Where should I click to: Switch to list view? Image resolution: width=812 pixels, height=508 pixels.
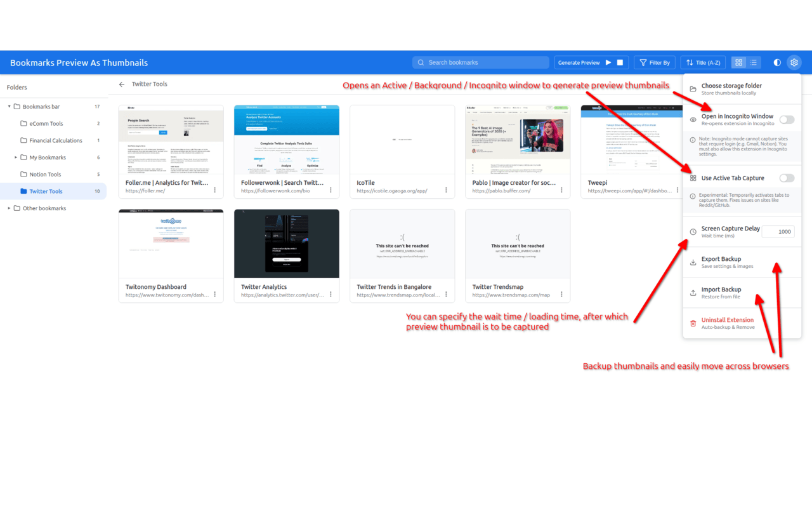coord(753,62)
